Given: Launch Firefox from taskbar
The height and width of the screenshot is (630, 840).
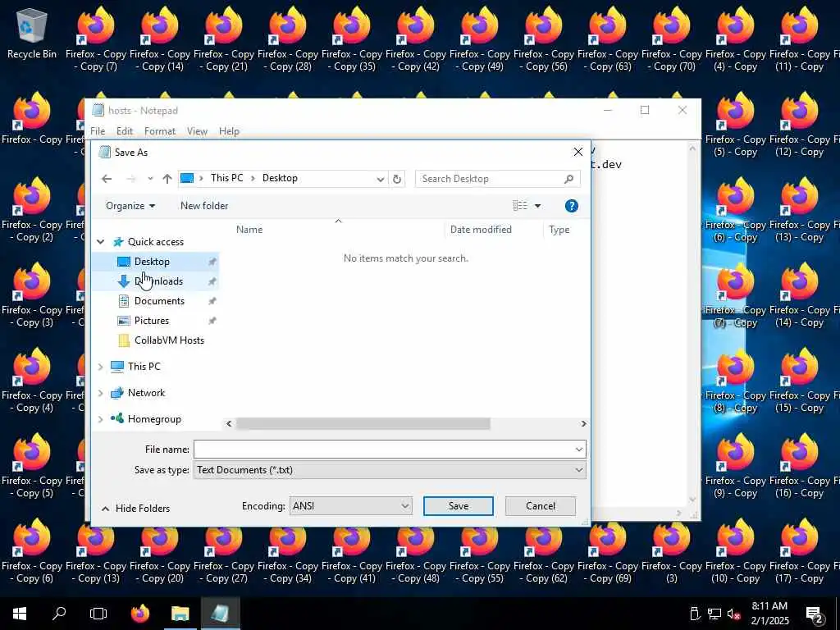Looking at the screenshot, I should click(x=140, y=614).
